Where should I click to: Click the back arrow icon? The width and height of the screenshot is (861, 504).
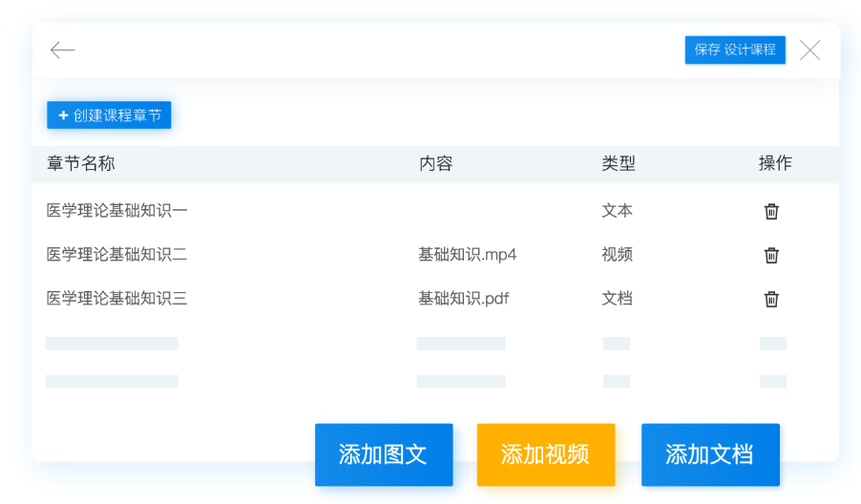63,51
